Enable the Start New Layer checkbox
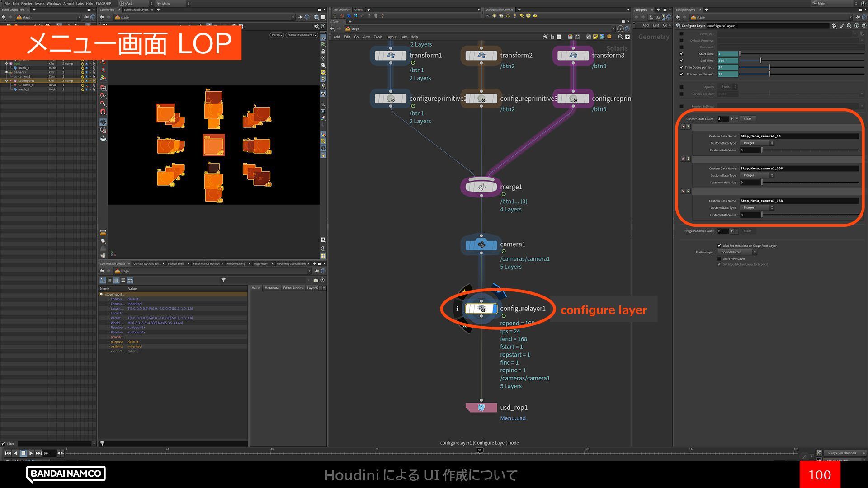The height and width of the screenshot is (488, 868). [x=719, y=259]
